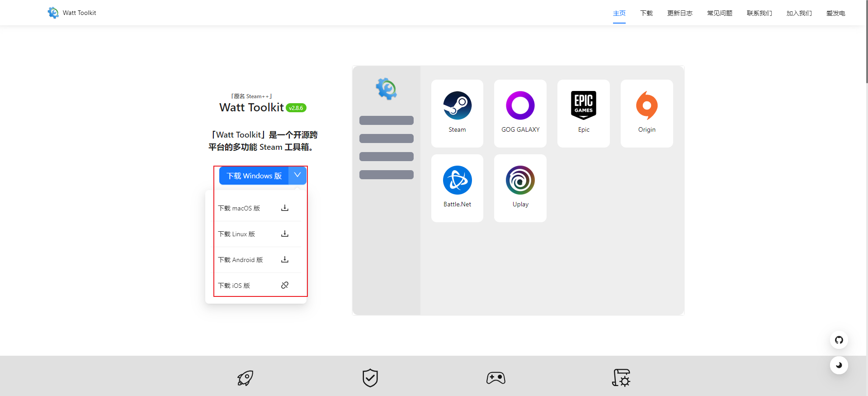Click the GOG GALAXY platform icon
The height and width of the screenshot is (396, 868).
[x=520, y=105]
